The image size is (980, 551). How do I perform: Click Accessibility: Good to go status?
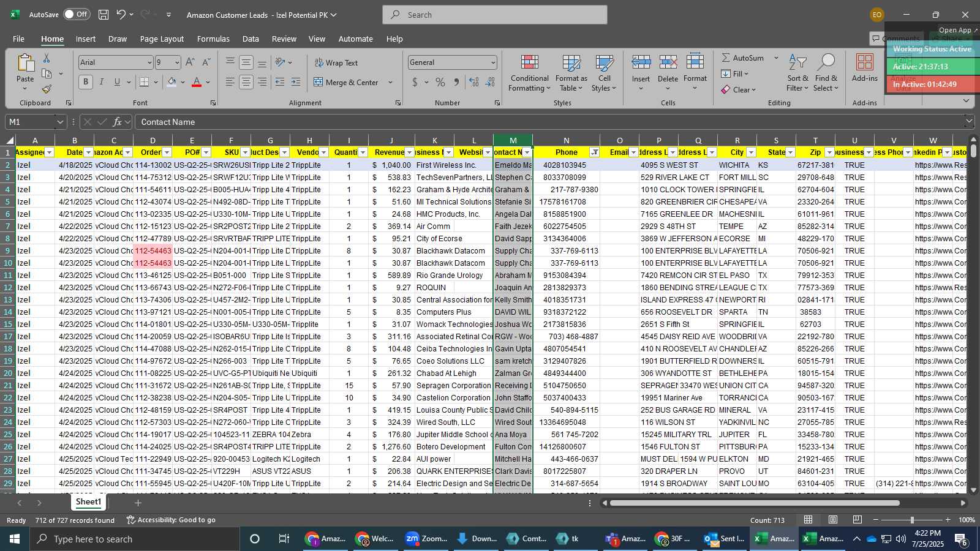pyautogui.click(x=171, y=520)
